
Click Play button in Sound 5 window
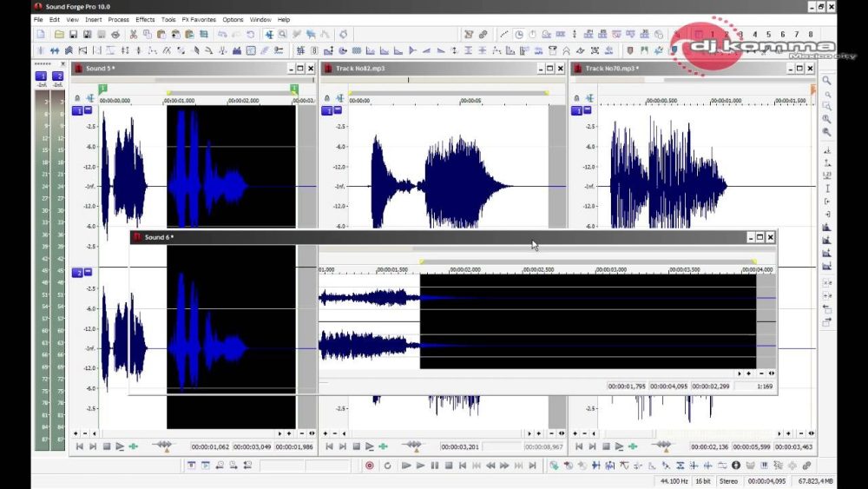pyautogui.click(x=120, y=446)
